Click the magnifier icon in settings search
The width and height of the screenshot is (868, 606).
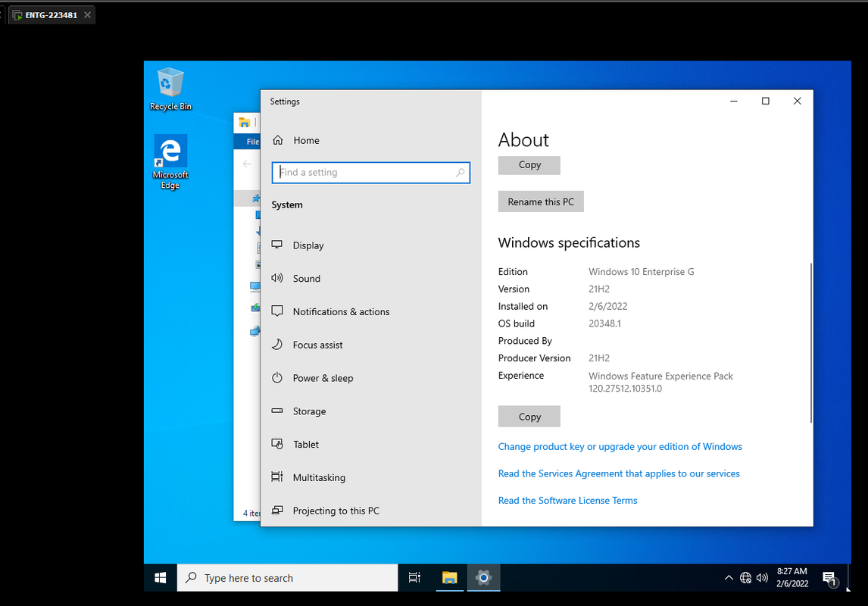tap(460, 173)
